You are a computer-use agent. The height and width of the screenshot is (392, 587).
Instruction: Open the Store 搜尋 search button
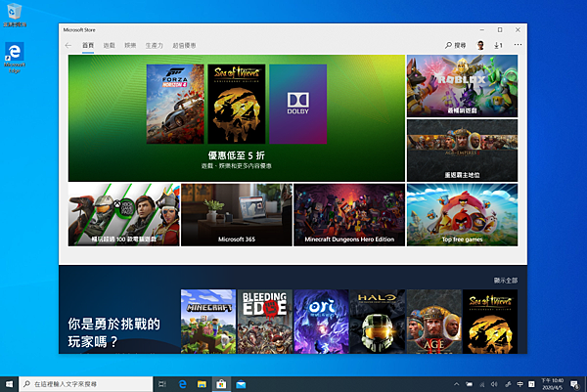point(455,45)
